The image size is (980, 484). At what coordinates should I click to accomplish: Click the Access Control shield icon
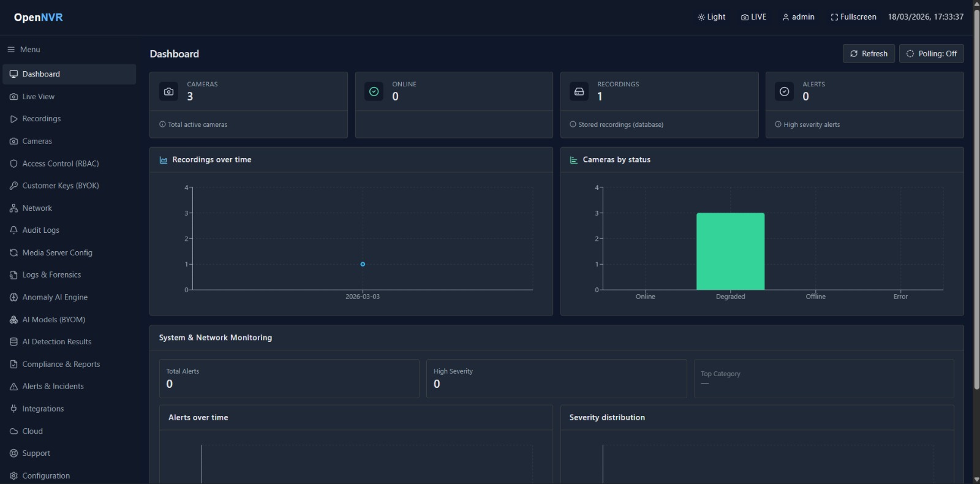click(x=13, y=164)
